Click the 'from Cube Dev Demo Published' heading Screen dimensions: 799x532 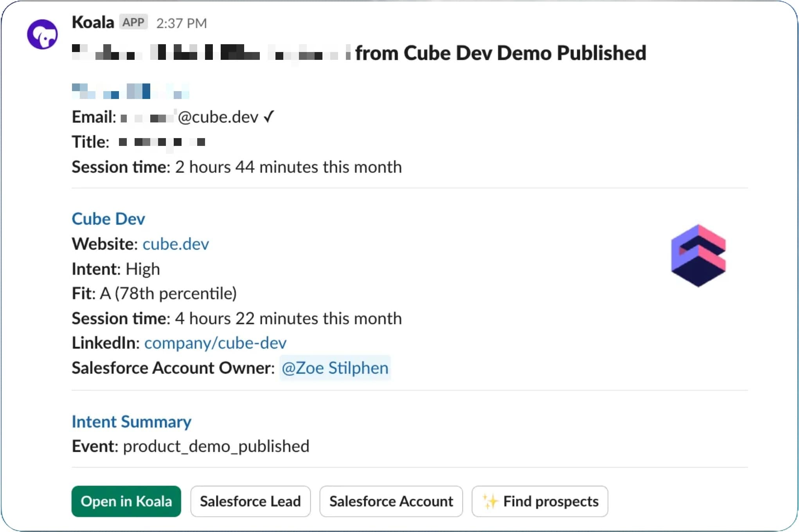[x=500, y=53]
